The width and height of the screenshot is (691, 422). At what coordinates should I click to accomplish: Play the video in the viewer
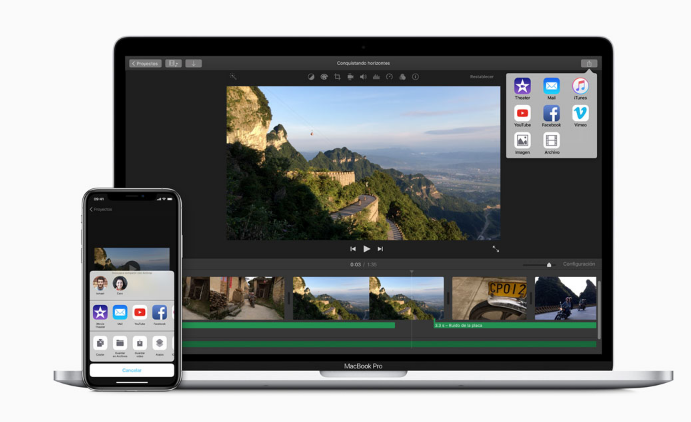click(367, 248)
